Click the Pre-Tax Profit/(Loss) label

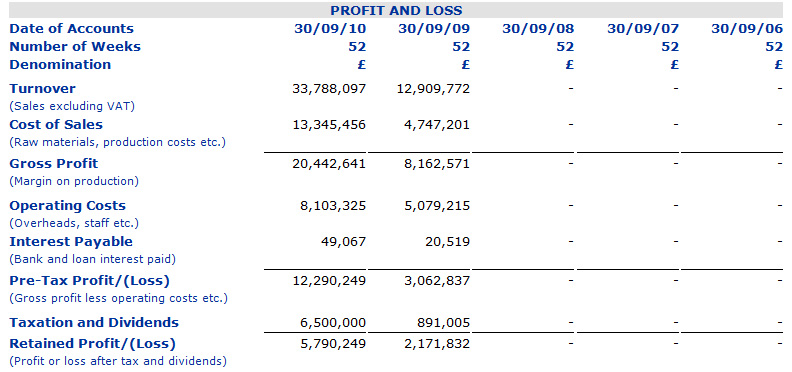pos(89,281)
